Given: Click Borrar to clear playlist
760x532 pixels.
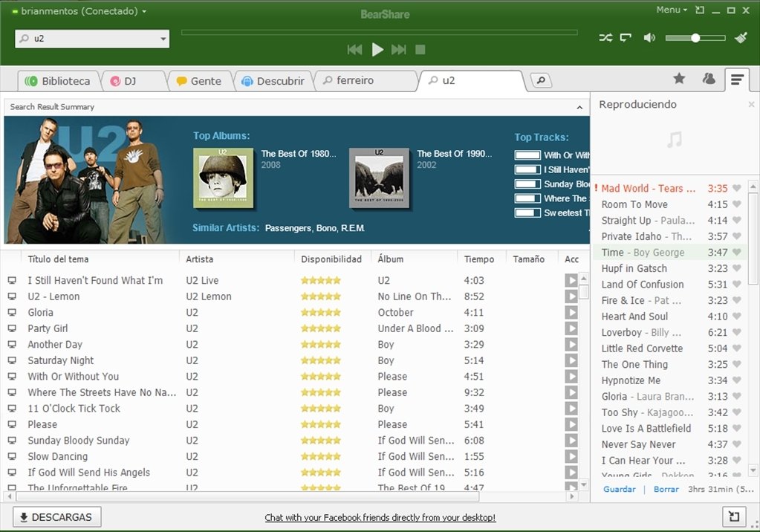Looking at the screenshot, I should click(666, 490).
